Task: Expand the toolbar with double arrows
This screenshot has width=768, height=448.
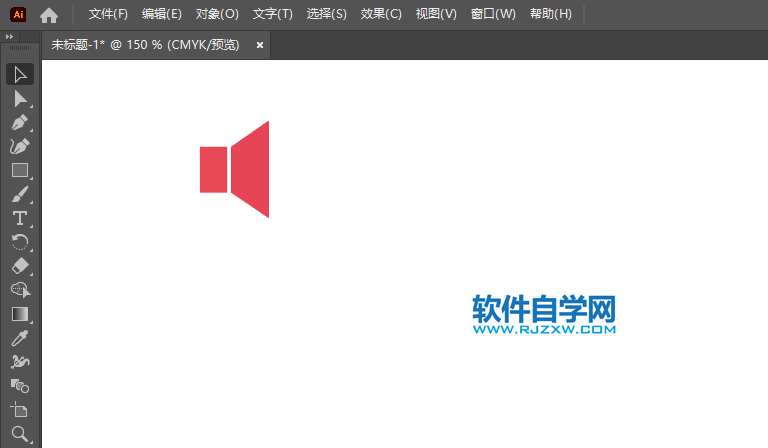Action: point(9,37)
